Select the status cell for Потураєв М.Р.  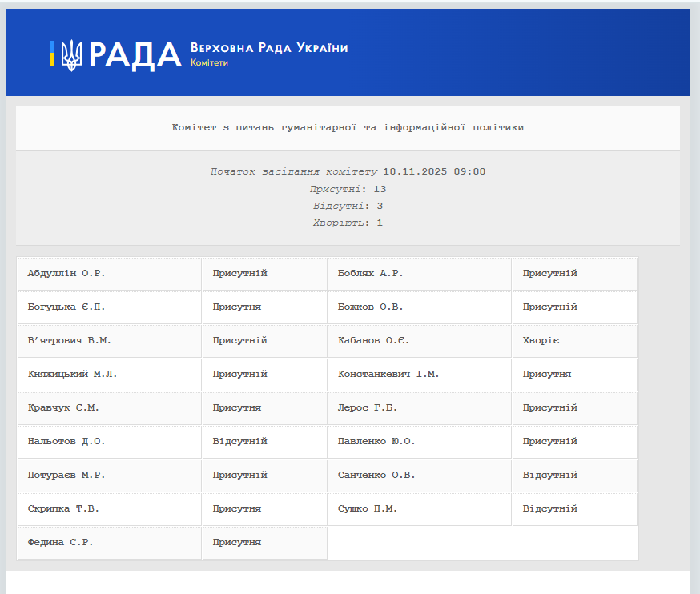(x=264, y=476)
